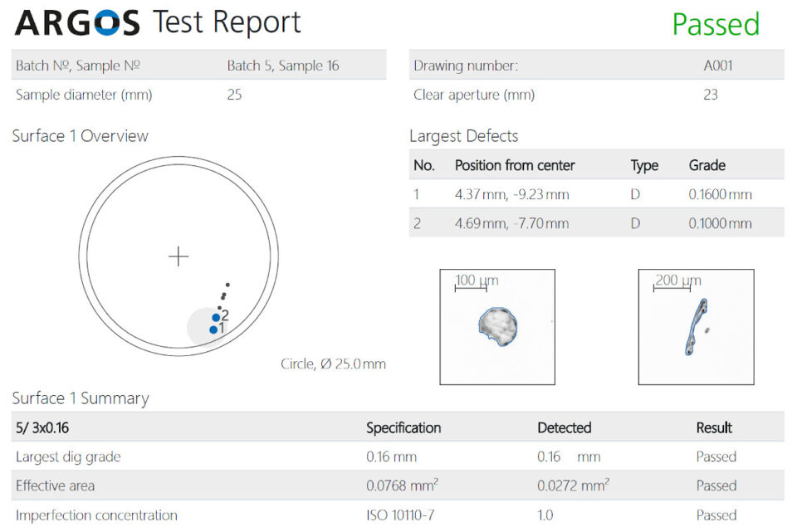Click 'Batch Nº, Sample Nº' label

[x=78, y=66]
